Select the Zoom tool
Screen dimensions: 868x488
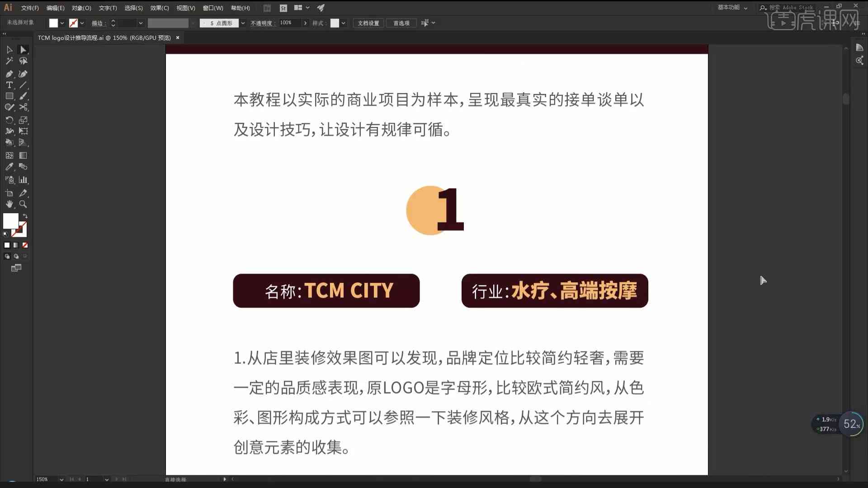pyautogui.click(x=23, y=204)
